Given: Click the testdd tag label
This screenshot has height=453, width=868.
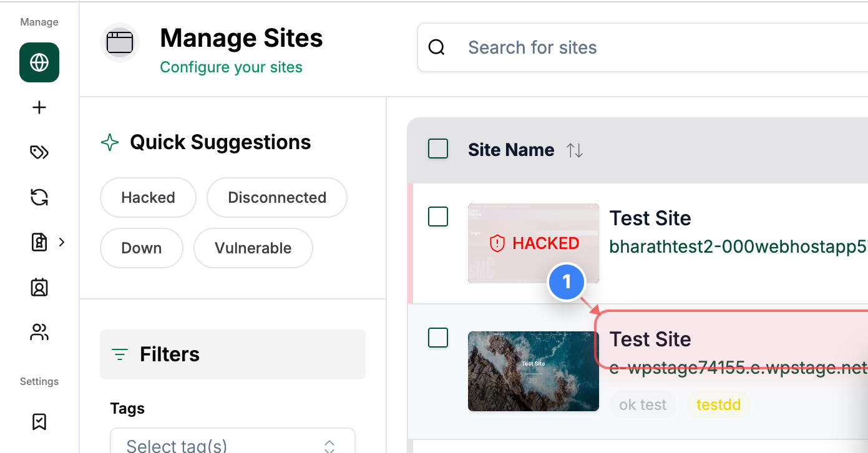Looking at the screenshot, I should coord(718,404).
